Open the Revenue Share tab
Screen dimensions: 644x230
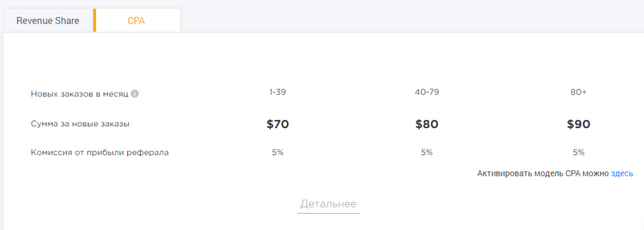(x=48, y=21)
